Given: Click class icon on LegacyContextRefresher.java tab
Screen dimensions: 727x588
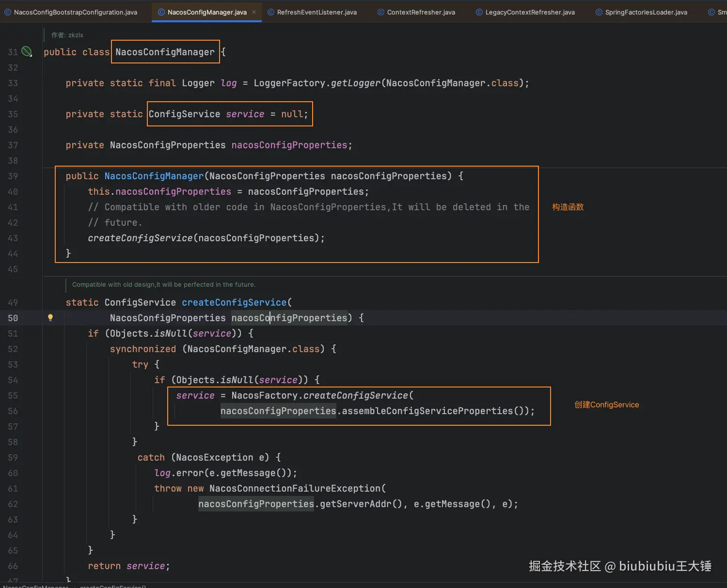Looking at the screenshot, I should click(x=479, y=12).
